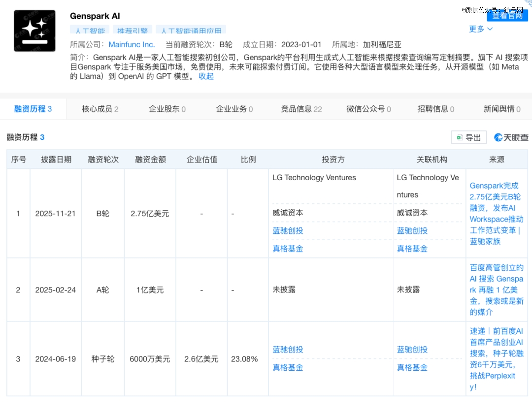The width and height of the screenshot is (532, 417).
Task: Open the 企业股东 tab
Action: coord(167,109)
